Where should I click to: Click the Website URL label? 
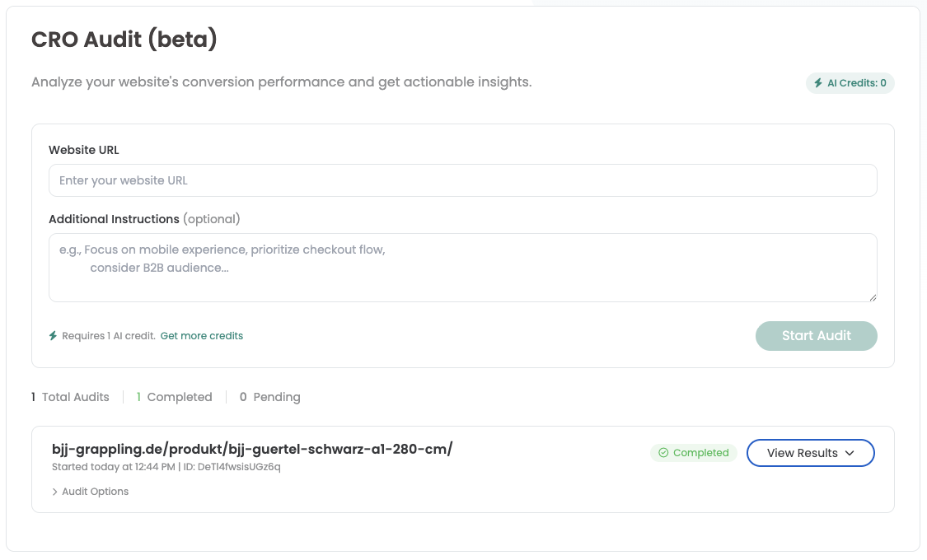coord(84,150)
